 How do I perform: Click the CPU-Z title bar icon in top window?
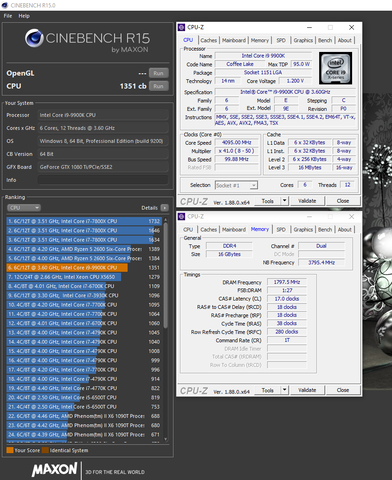coord(182,27)
